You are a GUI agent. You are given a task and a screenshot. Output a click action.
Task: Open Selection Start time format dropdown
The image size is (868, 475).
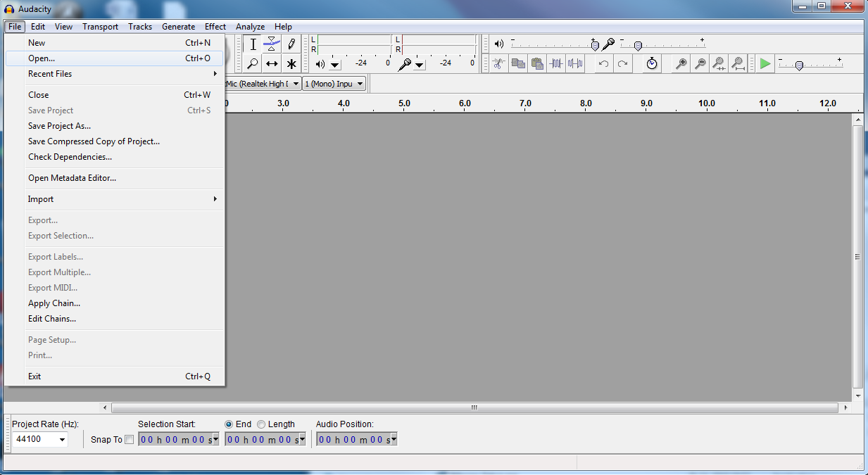215,440
